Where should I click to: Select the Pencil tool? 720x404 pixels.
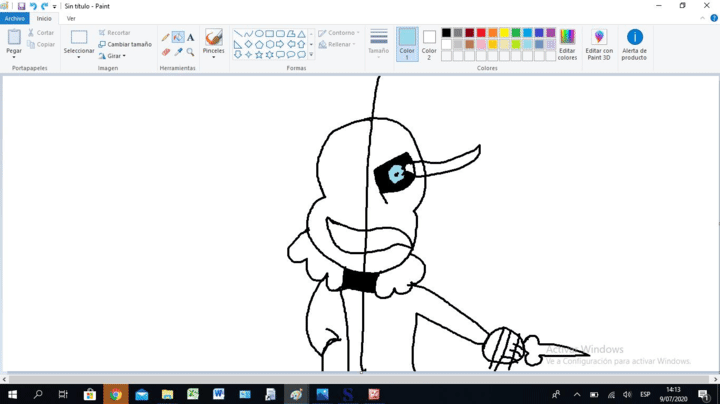click(166, 37)
